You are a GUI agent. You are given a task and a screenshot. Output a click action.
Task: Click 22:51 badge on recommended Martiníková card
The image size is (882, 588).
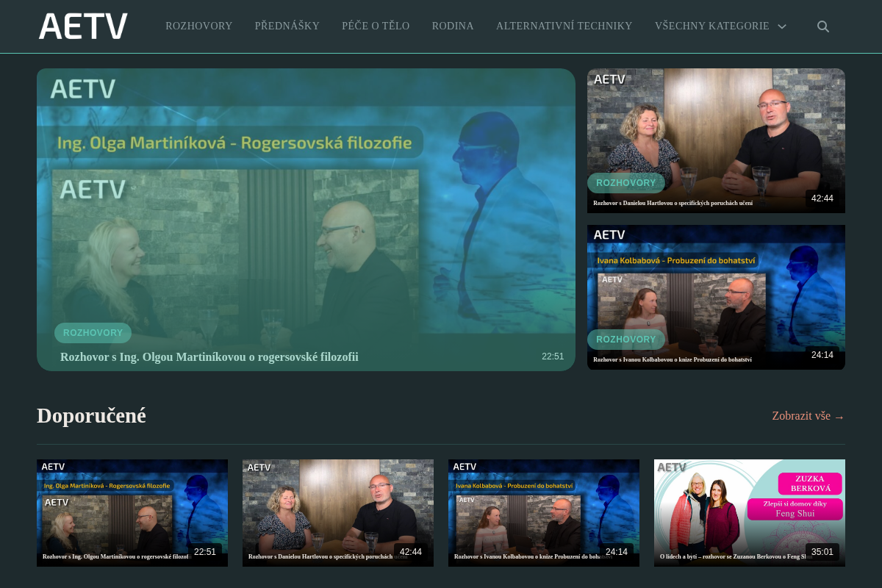click(205, 552)
